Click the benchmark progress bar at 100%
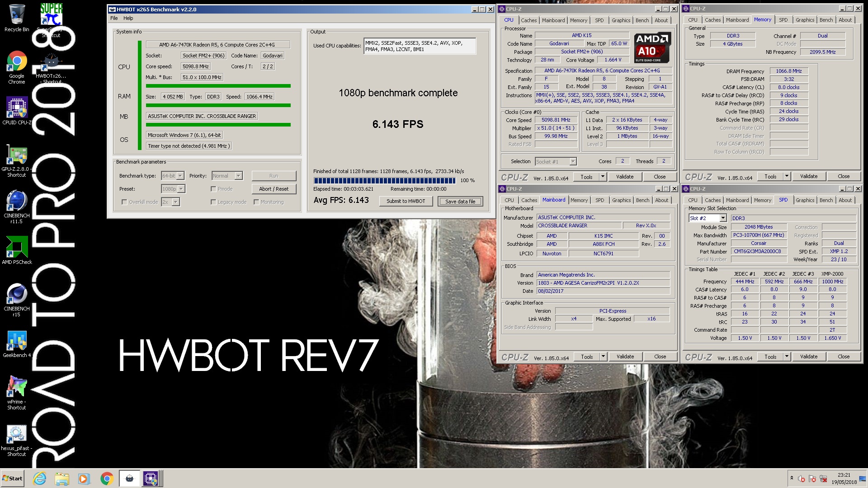 (385, 180)
